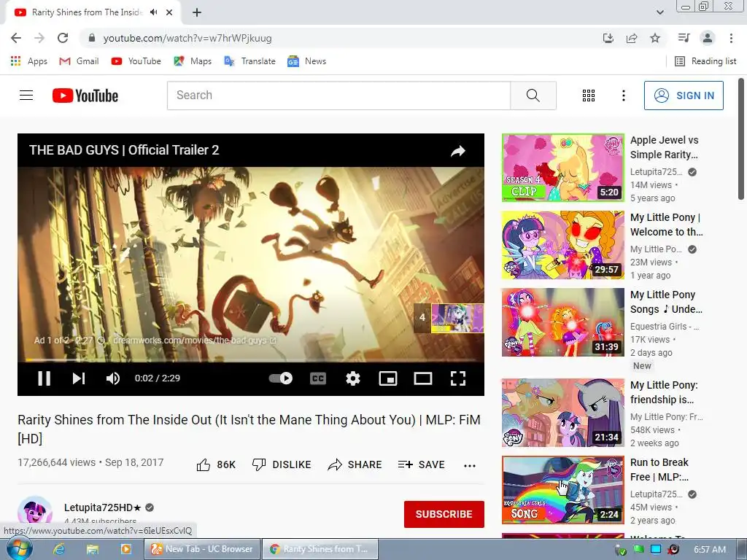Go to YouTube home via logo
The width and height of the screenshot is (747, 560).
point(85,96)
